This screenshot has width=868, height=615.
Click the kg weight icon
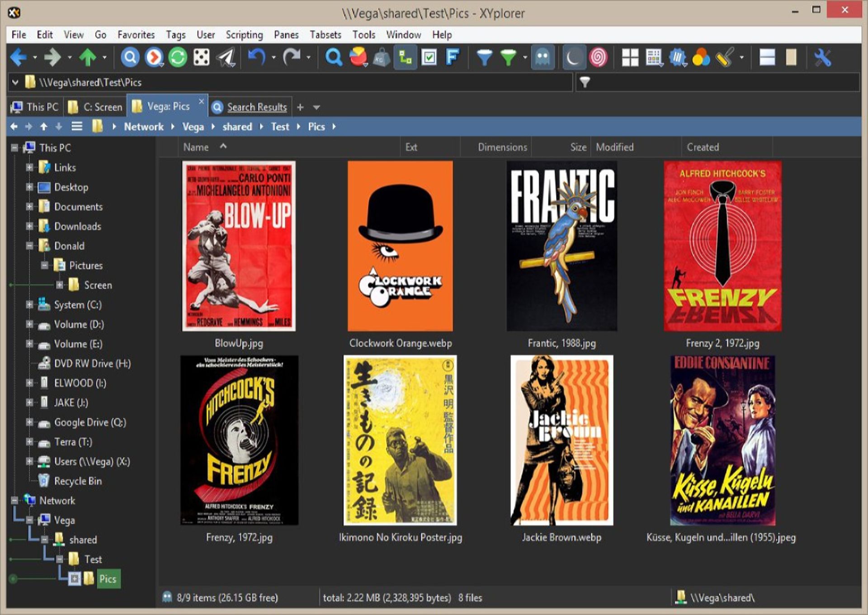tap(382, 57)
